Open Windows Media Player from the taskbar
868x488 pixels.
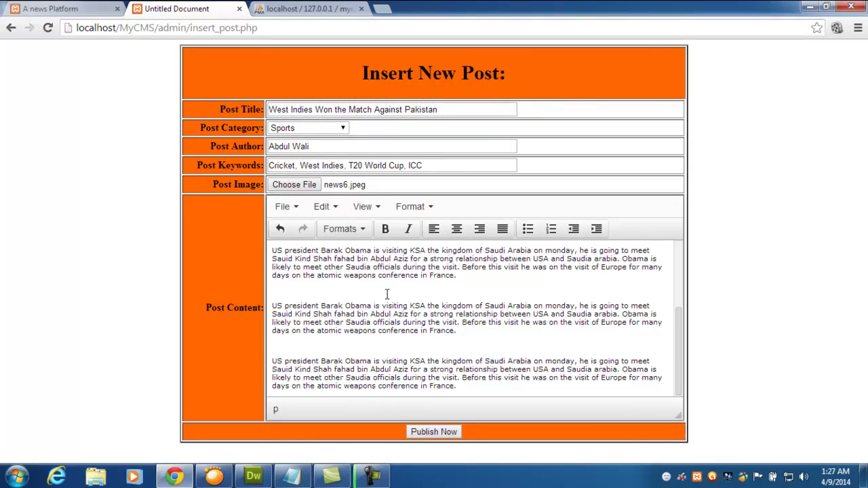(134, 476)
